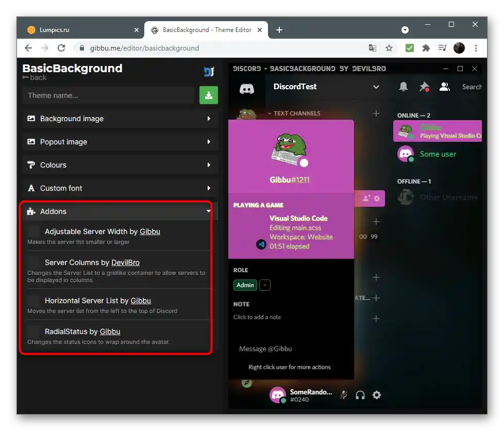This screenshot has height=431, width=504.
Task: Click the SomeRando user avatar
Action: [x=277, y=395]
